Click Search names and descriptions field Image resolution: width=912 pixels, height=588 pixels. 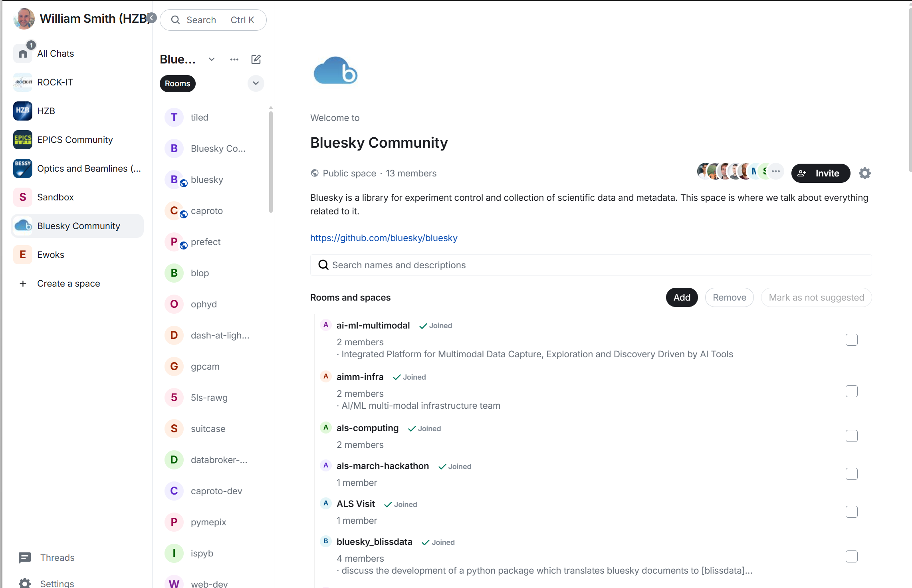click(591, 265)
